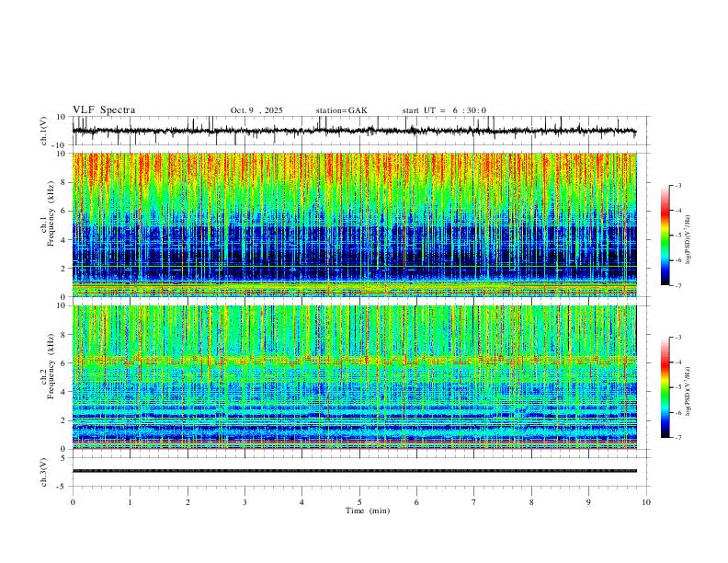Click the "5" tick on ch.3(V) axis

click(x=63, y=458)
